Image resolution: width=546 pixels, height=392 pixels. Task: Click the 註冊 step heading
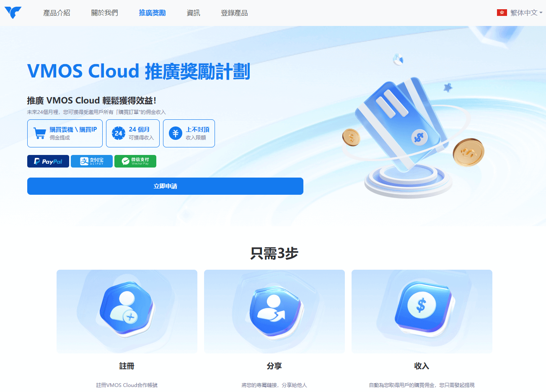coord(127,366)
